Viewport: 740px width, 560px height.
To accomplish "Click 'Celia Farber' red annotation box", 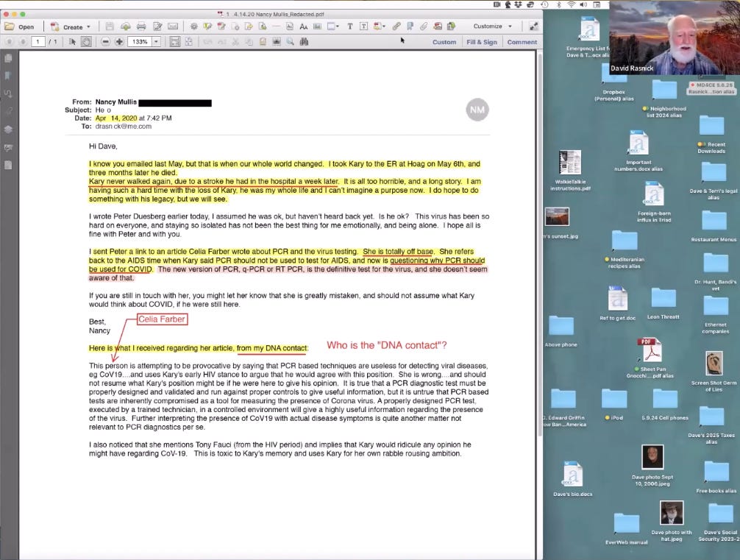I will pos(162,319).
